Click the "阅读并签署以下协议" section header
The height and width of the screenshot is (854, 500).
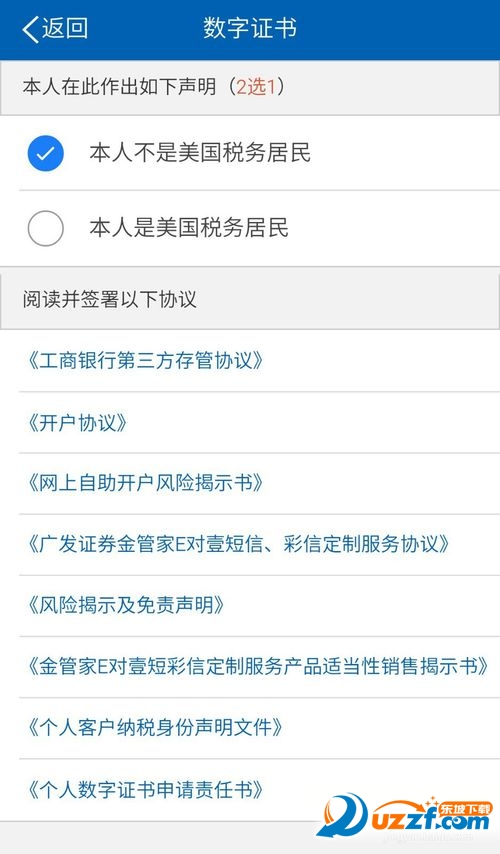109,299
